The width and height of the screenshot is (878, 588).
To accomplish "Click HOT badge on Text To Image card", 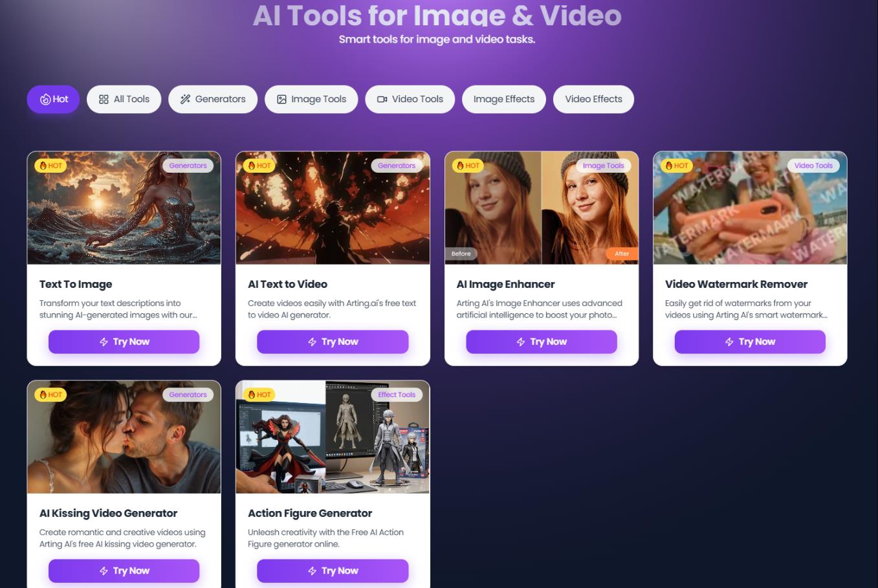I will [50, 166].
